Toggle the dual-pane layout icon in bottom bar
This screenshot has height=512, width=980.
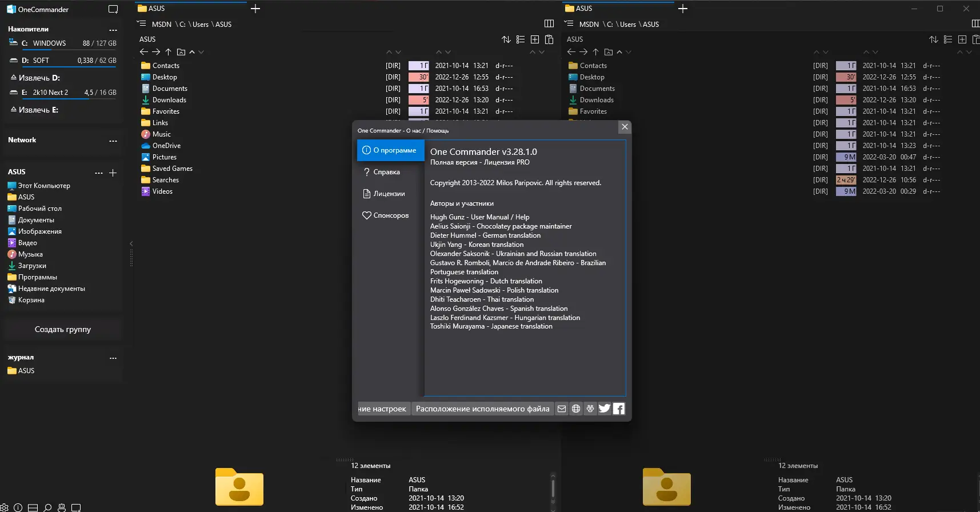33,507
